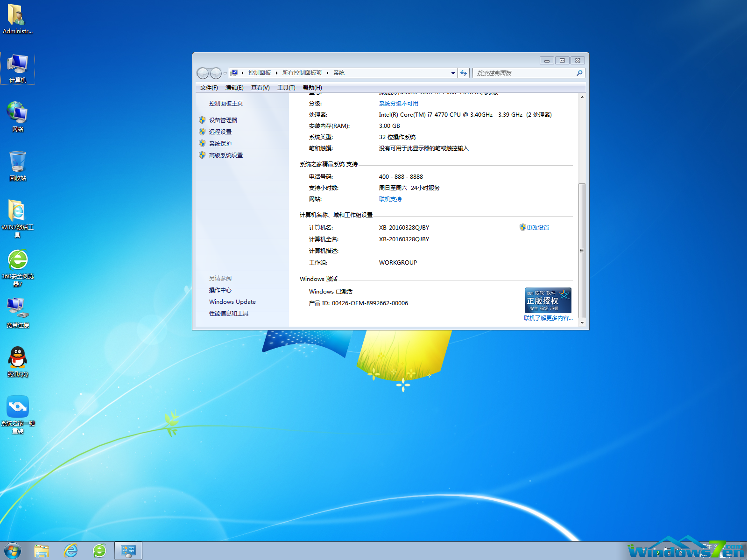The width and height of the screenshot is (747, 560).
Task: Open the 联机支持 website link
Action: [390, 199]
